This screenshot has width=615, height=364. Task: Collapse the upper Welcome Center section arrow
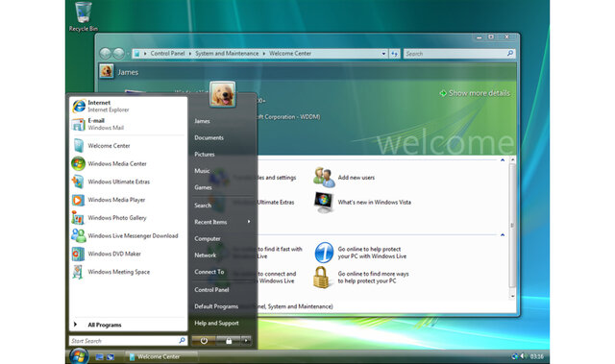[503, 159]
